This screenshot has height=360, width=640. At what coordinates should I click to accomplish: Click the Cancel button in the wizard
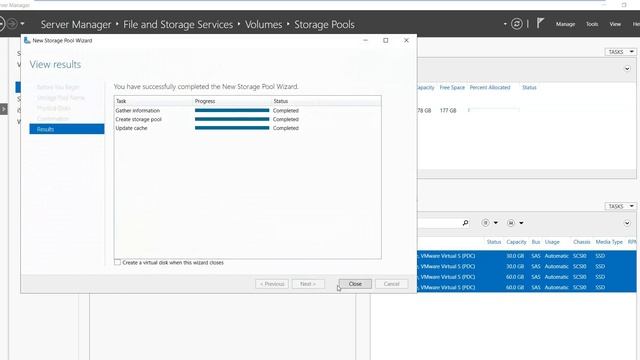pyautogui.click(x=391, y=284)
